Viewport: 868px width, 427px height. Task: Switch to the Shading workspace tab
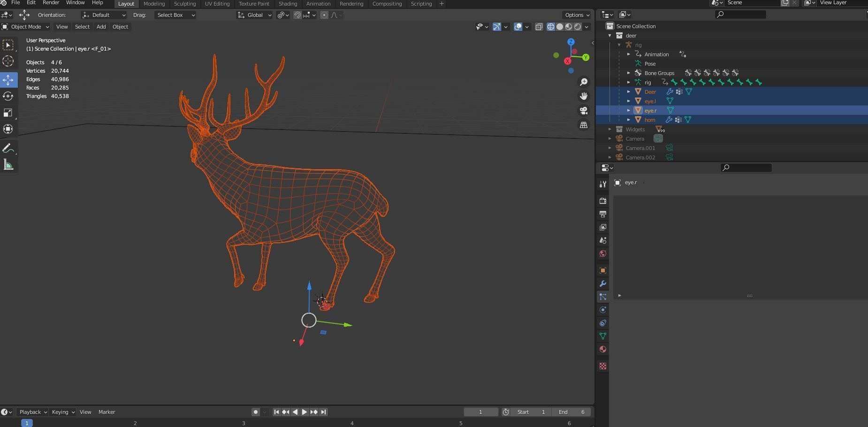point(288,4)
